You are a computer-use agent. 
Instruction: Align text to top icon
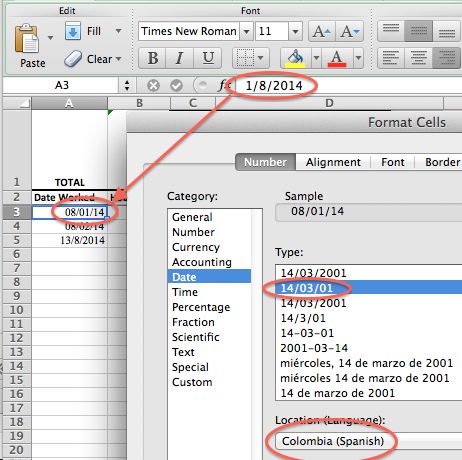coord(391,31)
